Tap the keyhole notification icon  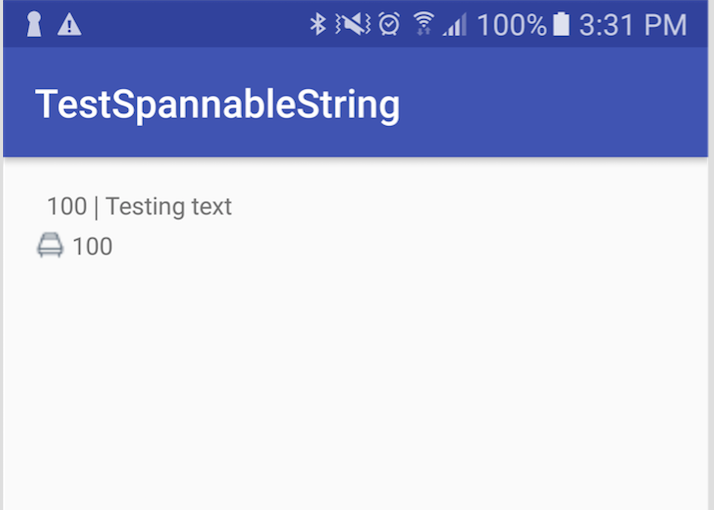pyautogui.click(x=34, y=25)
